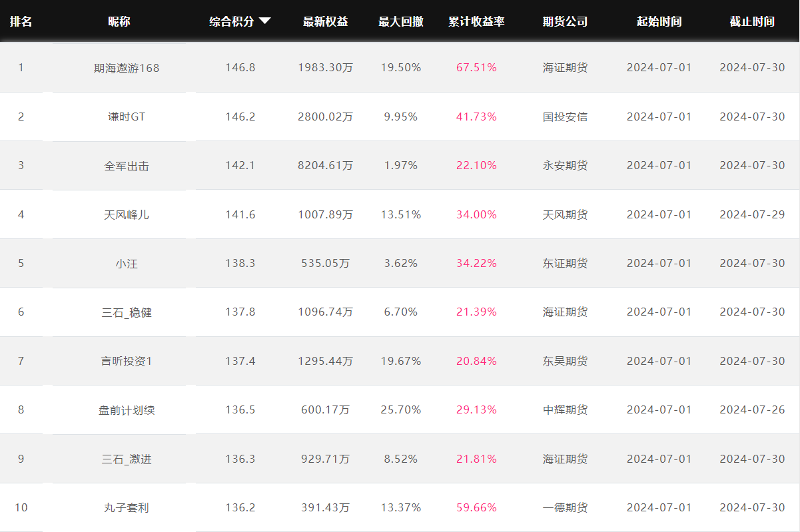Click score value 138.3

click(x=240, y=263)
